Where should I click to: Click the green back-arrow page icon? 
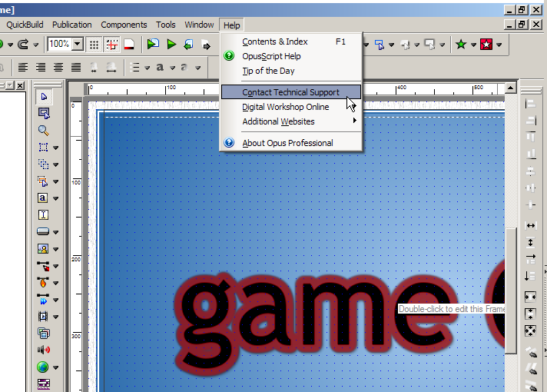coord(189,45)
